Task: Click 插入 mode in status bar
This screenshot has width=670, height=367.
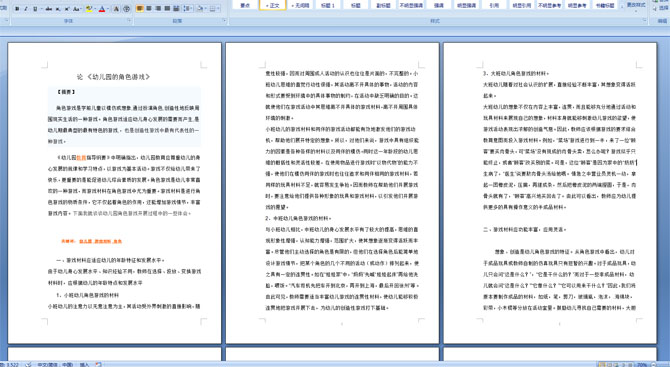Action: click(84, 364)
